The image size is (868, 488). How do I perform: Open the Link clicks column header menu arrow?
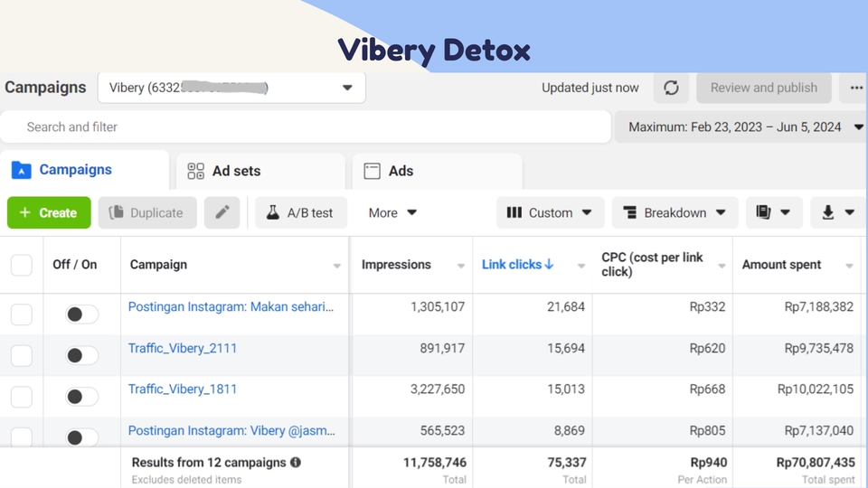click(580, 266)
